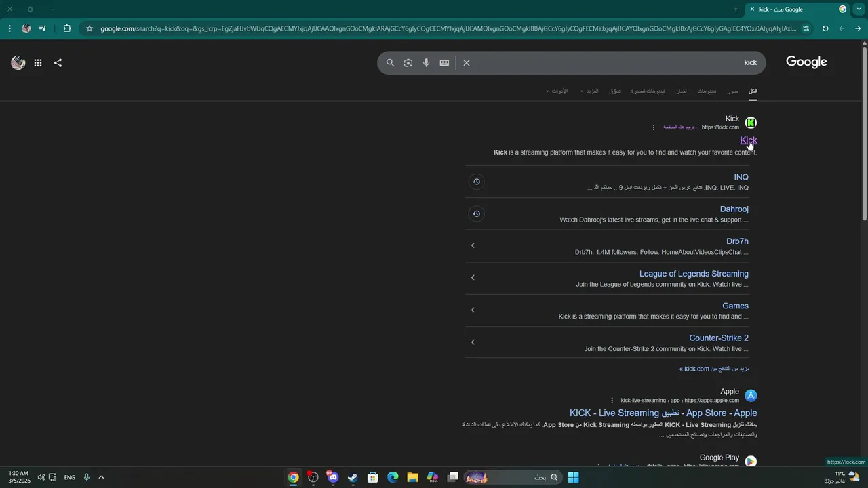Switch to the أخبار (News) tab
The width and height of the screenshot is (868, 488).
[x=682, y=91]
